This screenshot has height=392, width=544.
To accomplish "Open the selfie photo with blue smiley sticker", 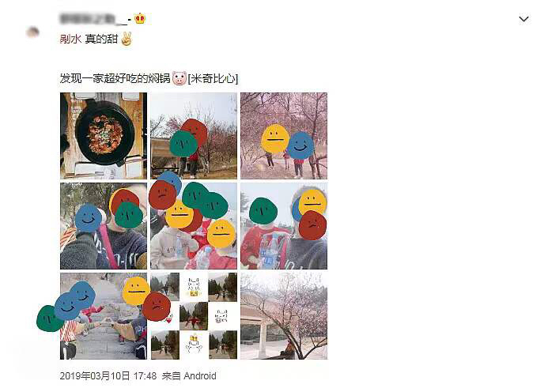I will point(104,226).
